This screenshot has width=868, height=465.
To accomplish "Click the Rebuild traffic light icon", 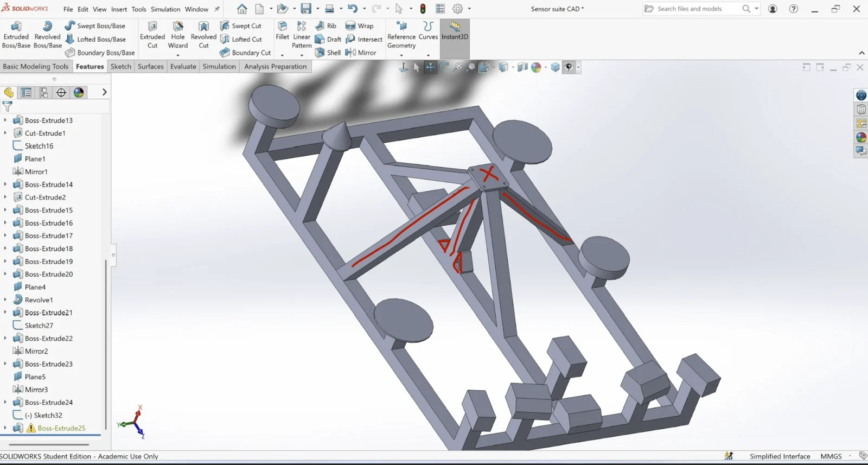I will (423, 9).
